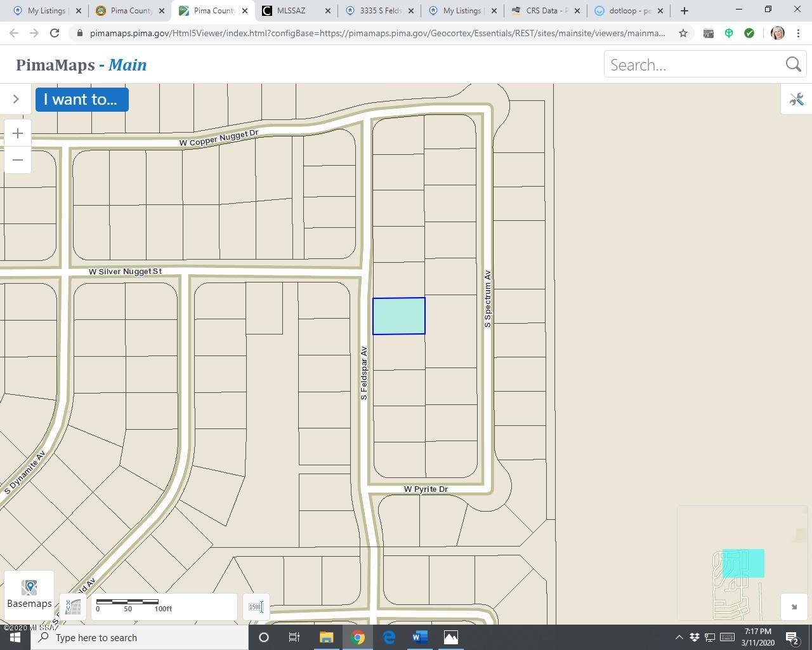Close the MLSSAZ tab
This screenshot has height=650, width=812.
328,11
